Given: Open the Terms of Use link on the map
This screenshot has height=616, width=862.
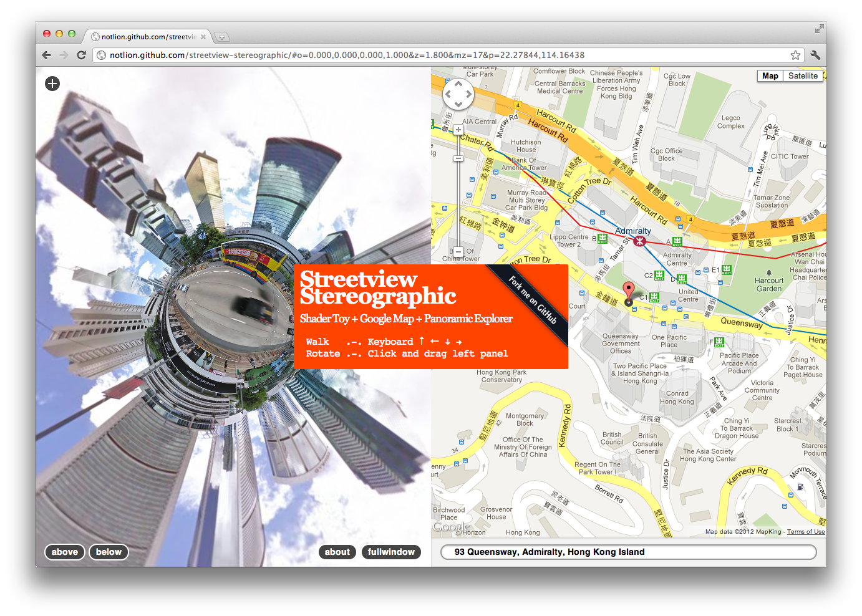Looking at the screenshot, I should [806, 532].
